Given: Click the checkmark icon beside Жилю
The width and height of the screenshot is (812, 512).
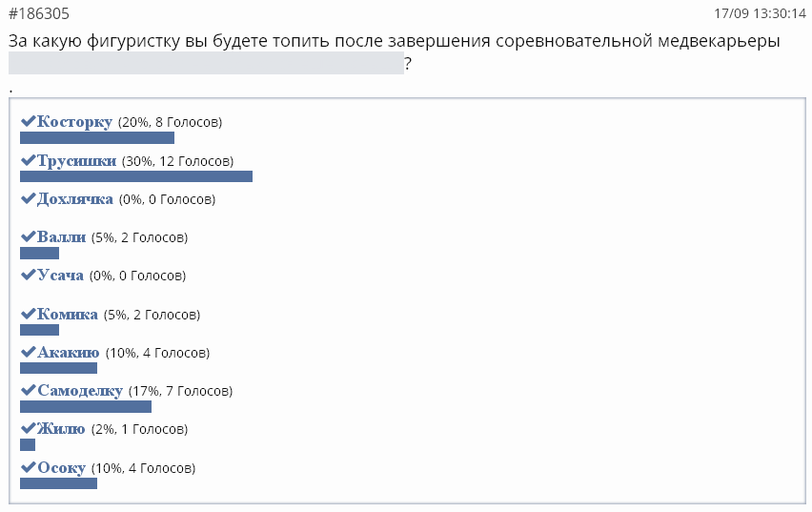Looking at the screenshot, I should 28,428.
